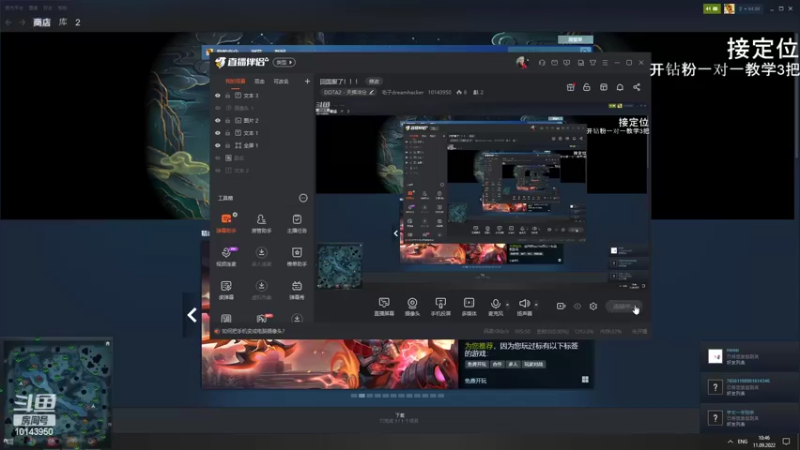This screenshot has height=450, width=800.
Task: Hide the 文本 1 layer
Action: pyautogui.click(x=218, y=133)
